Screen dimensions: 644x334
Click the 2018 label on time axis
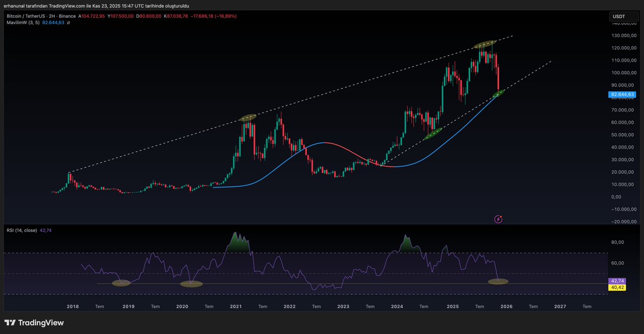[x=73, y=307]
